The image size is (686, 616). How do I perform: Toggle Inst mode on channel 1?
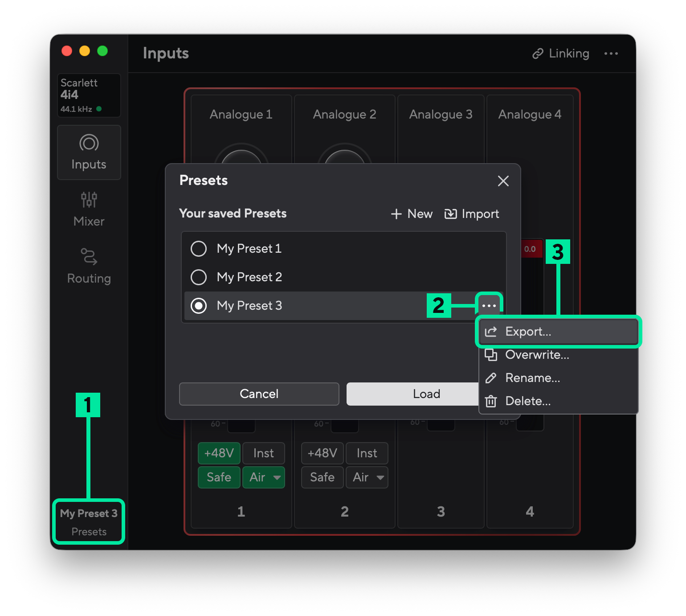tap(264, 453)
